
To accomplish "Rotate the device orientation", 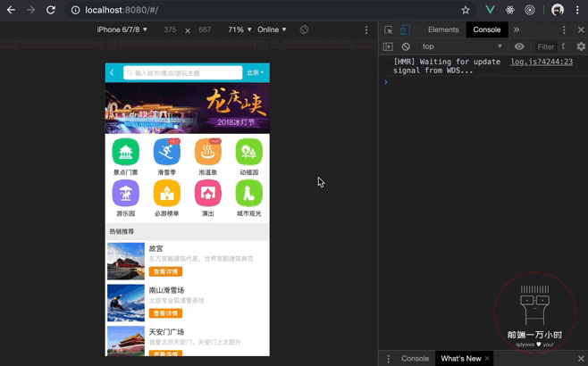I will point(304,29).
